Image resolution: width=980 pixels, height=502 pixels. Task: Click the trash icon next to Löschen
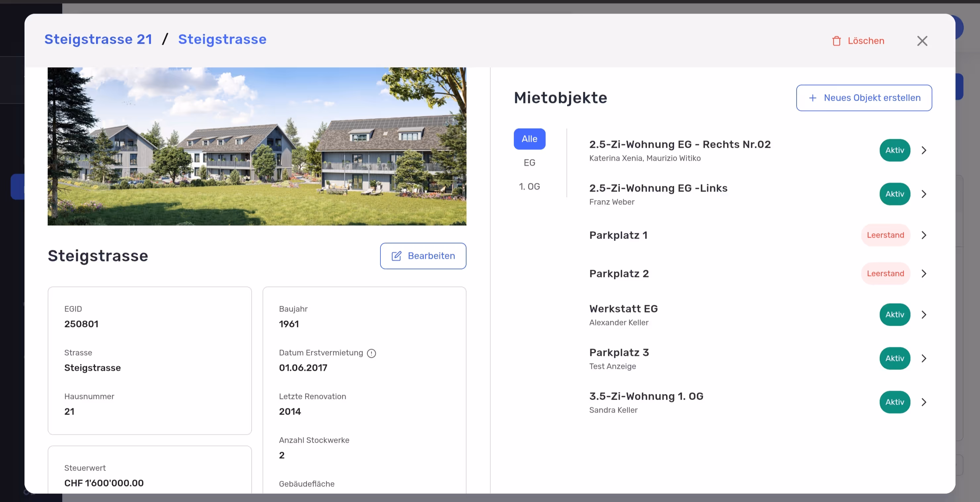[x=836, y=41]
